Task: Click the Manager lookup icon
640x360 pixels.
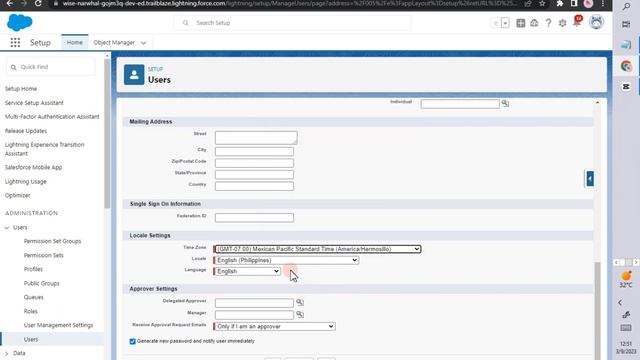Action: tap(300, 314)
